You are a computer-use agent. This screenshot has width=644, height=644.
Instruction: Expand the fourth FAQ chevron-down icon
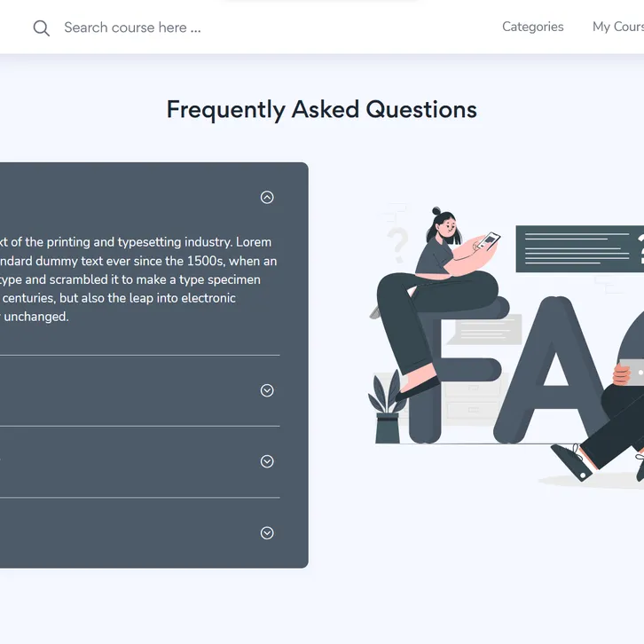(x=267, y=533)
